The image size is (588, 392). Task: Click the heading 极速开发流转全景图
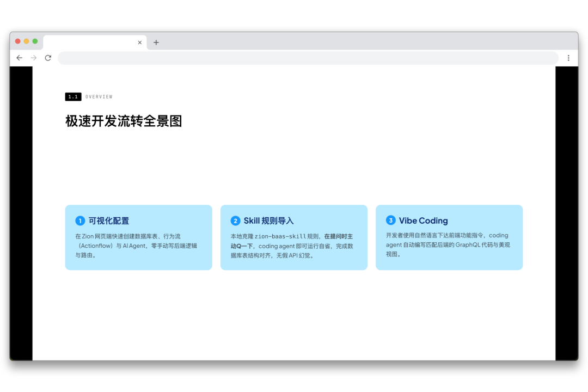124,121
